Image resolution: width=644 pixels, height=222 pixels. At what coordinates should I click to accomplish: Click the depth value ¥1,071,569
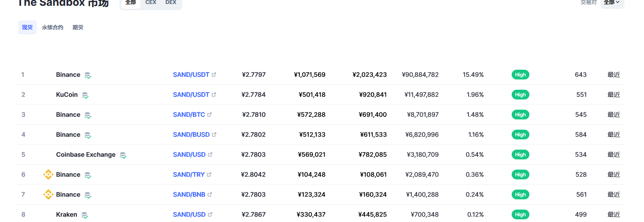pyautogui.click(x=310, y=75)
